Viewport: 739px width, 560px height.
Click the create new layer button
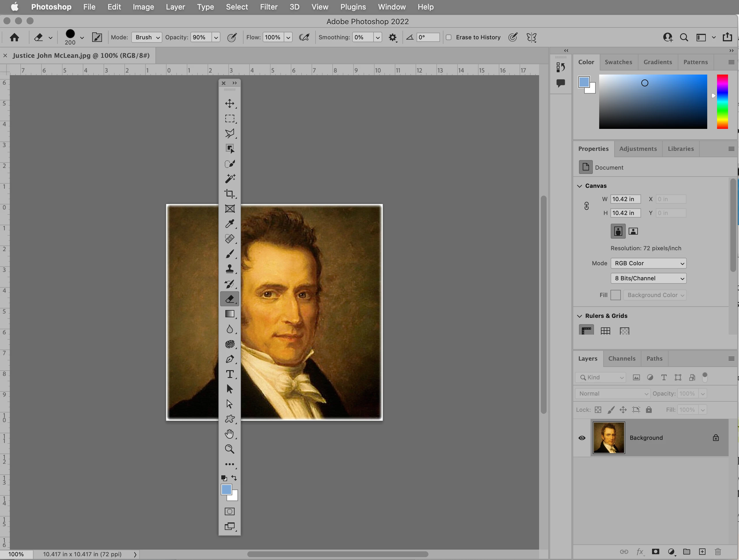point(702,552)
